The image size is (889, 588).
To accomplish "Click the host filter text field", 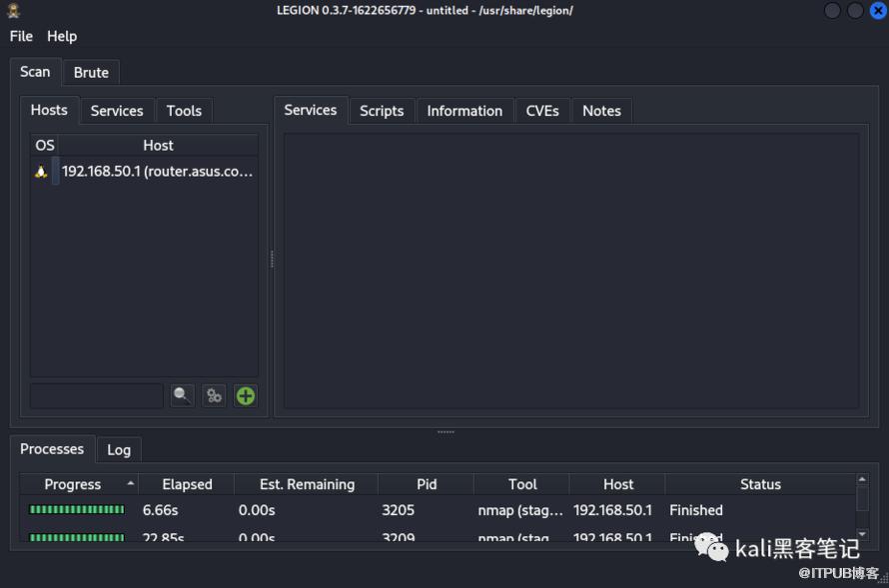I will pos(96,396).
